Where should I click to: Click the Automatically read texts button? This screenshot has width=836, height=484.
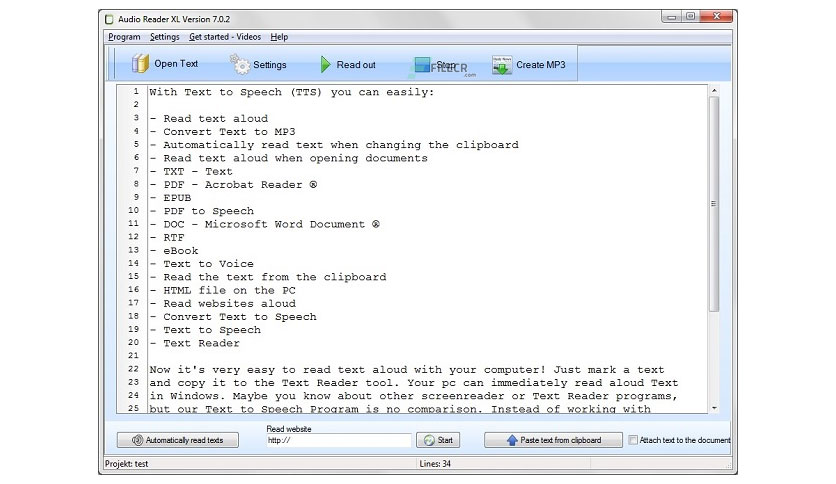pyautogui.click(x=178, y=440)
